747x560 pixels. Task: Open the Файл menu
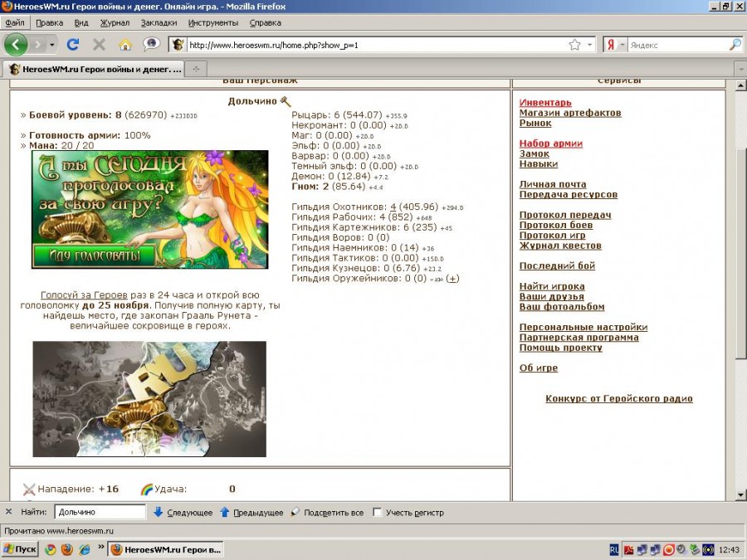(15, 22)
